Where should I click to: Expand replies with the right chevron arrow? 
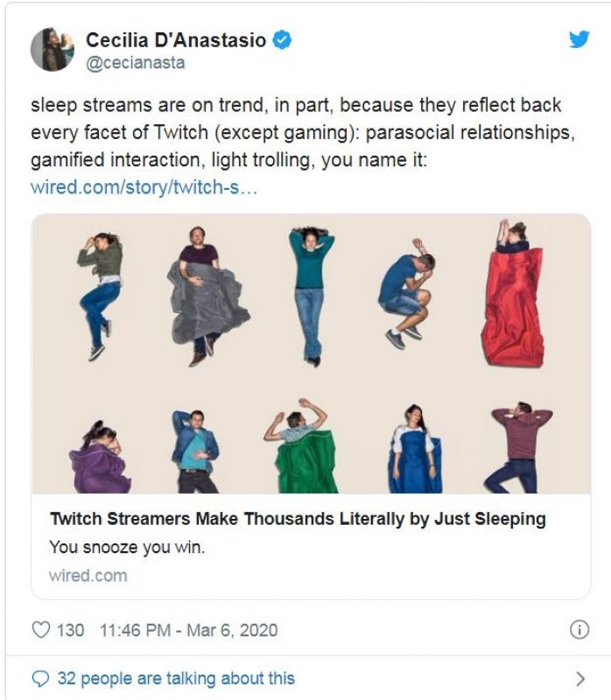click(579, 678)
